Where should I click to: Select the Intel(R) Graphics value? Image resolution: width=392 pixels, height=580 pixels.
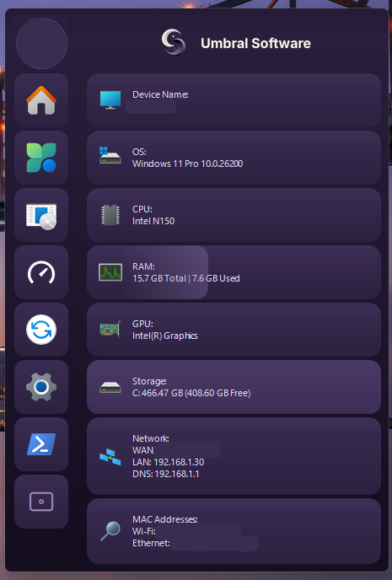click(x=165, y=336)
